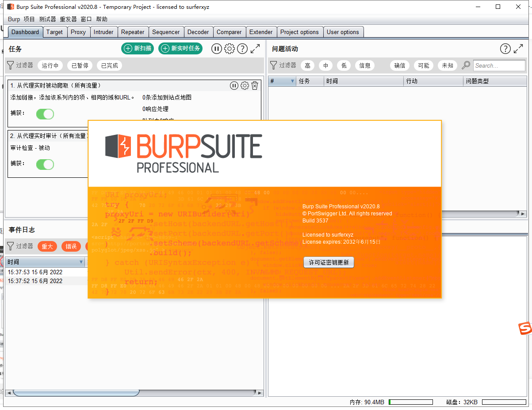Click the Sogou input method icon

click(x=525, y=329)
